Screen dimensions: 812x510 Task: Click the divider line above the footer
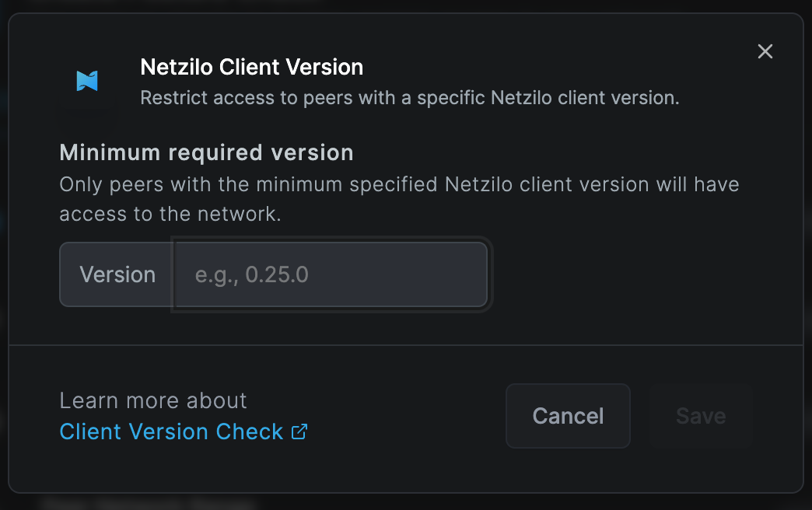tap(406, 345)
